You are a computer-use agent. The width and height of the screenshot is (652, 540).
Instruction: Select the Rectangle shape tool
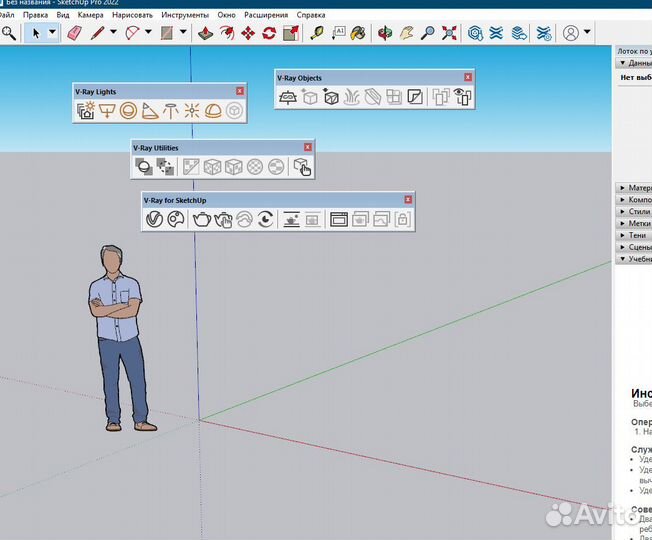(167, 33)
